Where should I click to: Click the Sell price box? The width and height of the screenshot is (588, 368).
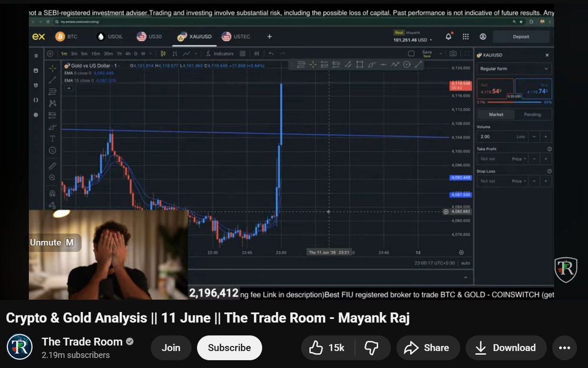[x=495, y=89]
